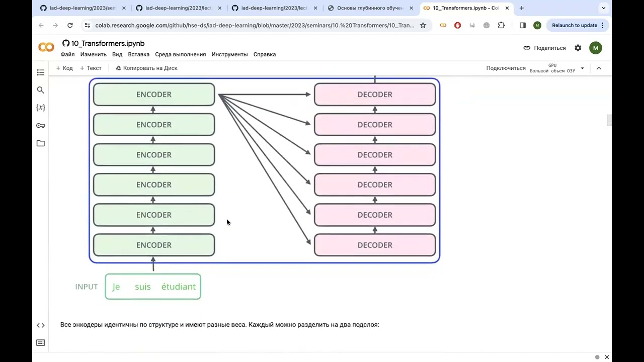The image size is (644, 362).
Task: Click the Colab account avatar M
Action: (596, 48)
